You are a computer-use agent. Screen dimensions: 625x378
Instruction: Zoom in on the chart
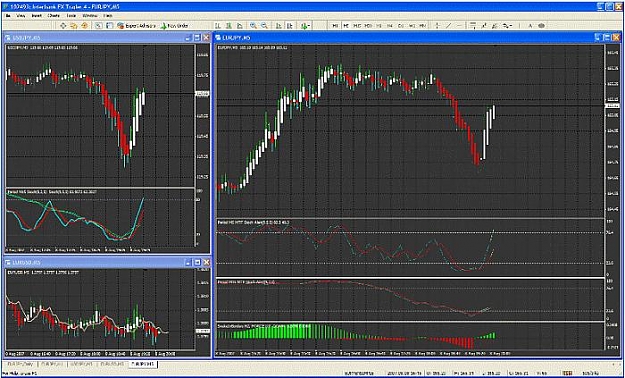pyautogui.click(x=253, y=26)
